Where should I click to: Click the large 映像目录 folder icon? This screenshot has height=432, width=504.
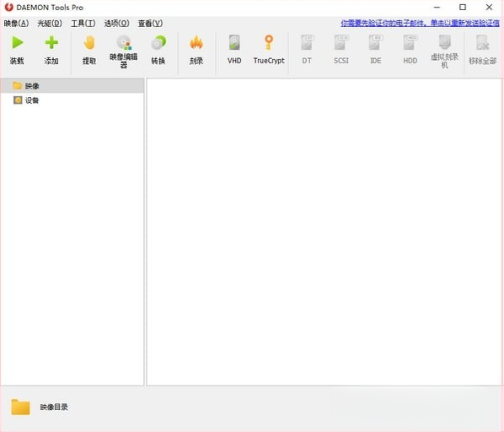[x=20, y=407]
